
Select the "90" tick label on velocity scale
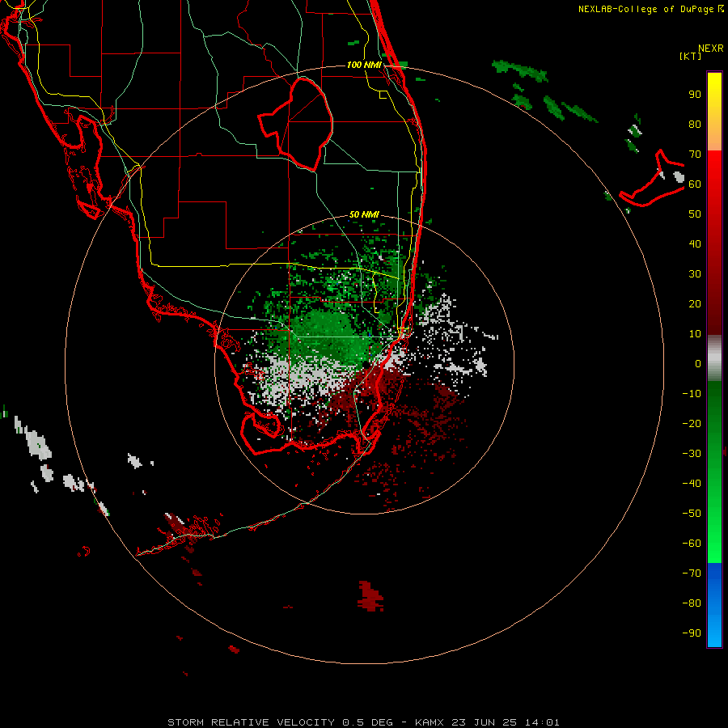(695, 95)
